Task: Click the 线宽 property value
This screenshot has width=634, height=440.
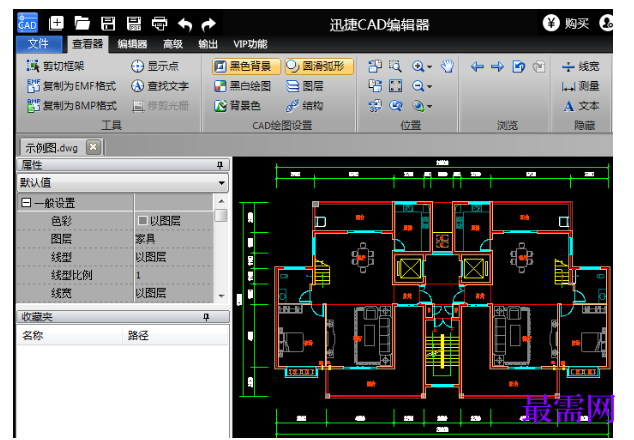Action: [x=174, y=293]
